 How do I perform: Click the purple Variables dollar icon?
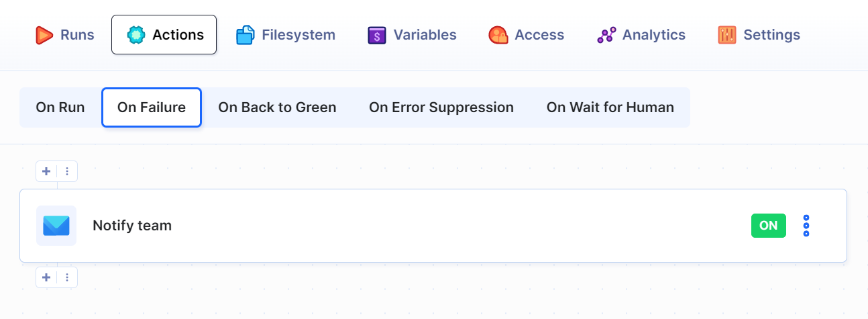[377, 35]
